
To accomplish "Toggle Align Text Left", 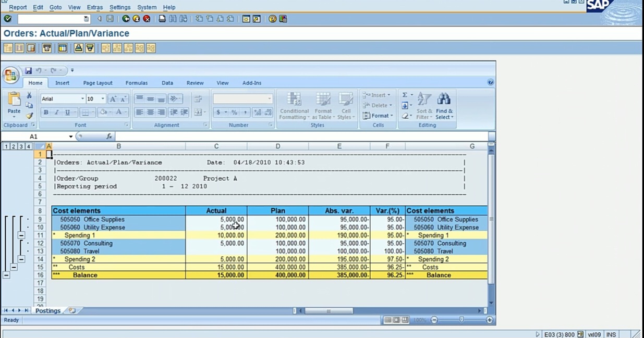I will (x=139, y=112).
